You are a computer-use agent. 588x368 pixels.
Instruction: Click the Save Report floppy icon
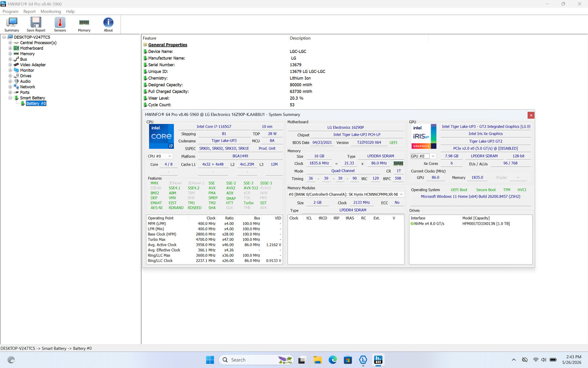[36, 24]
